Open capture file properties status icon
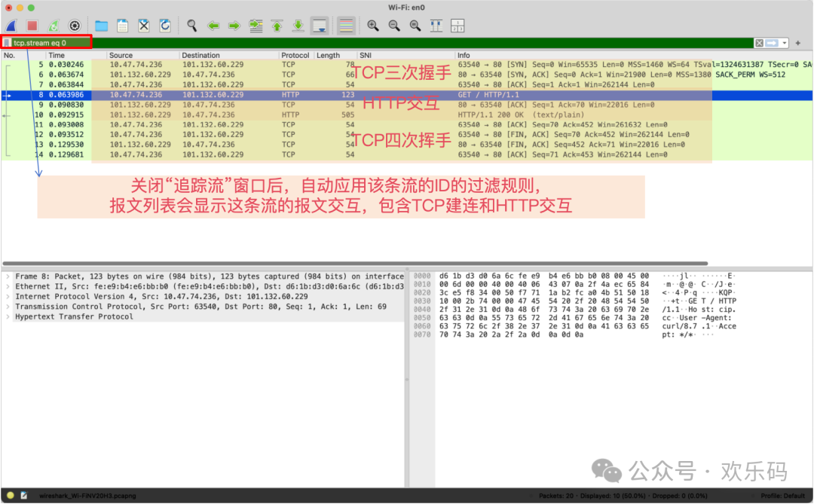 24,496
